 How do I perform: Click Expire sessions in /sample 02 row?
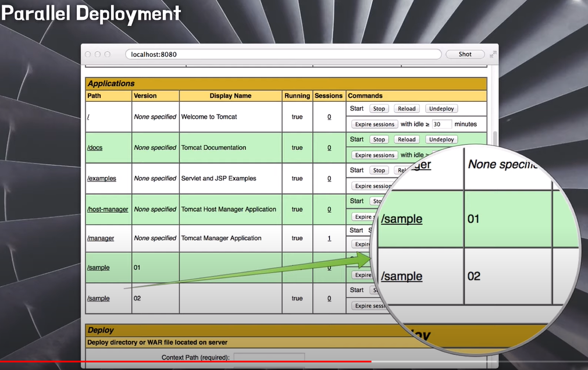369,306
